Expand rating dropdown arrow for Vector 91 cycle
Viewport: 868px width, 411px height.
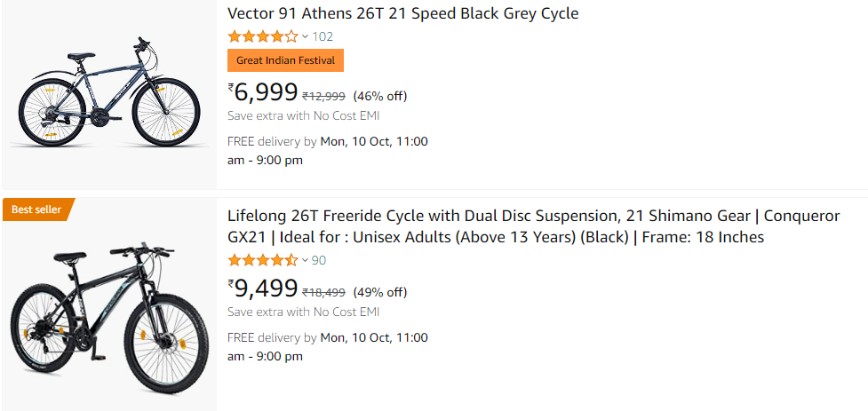coord(305,36)
